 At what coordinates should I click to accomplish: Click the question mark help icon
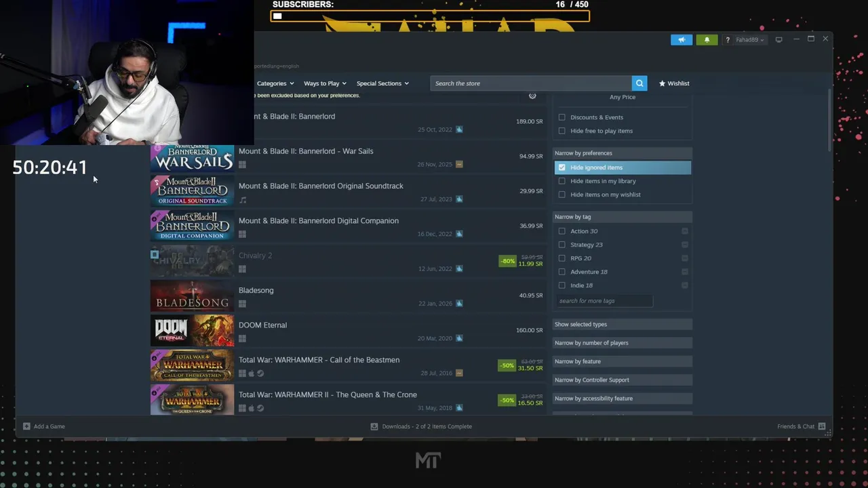tap(728, 40)
